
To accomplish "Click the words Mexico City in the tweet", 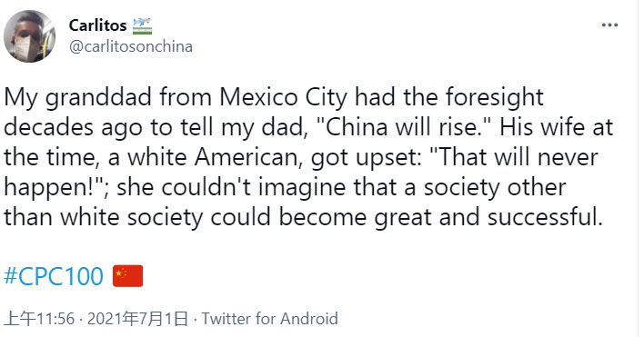I will point(284,97).
